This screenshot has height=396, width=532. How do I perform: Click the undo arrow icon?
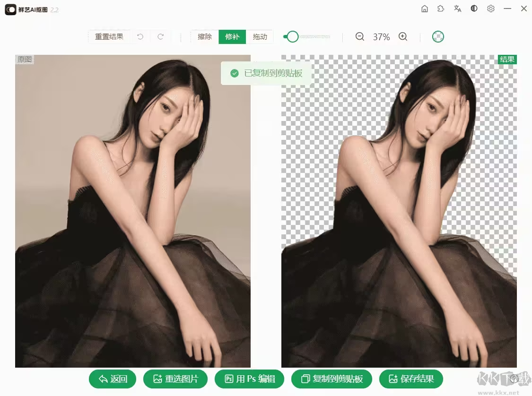point(140,36)
